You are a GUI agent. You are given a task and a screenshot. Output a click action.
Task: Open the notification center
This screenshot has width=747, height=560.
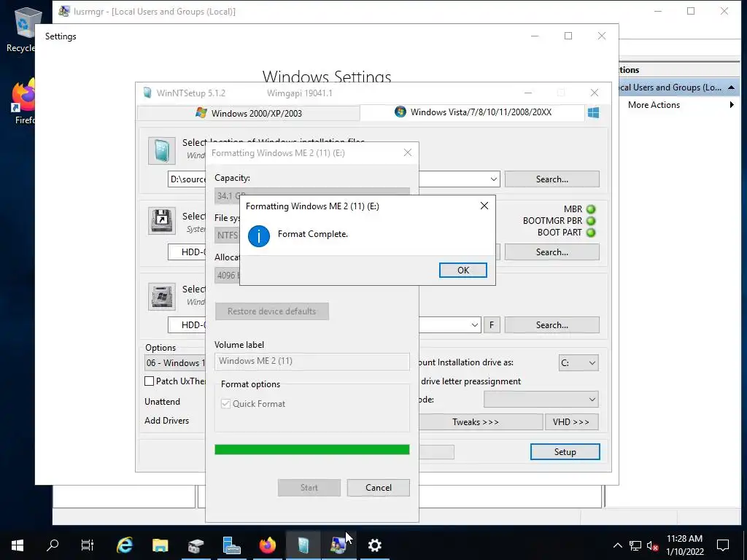pos(723,545)
